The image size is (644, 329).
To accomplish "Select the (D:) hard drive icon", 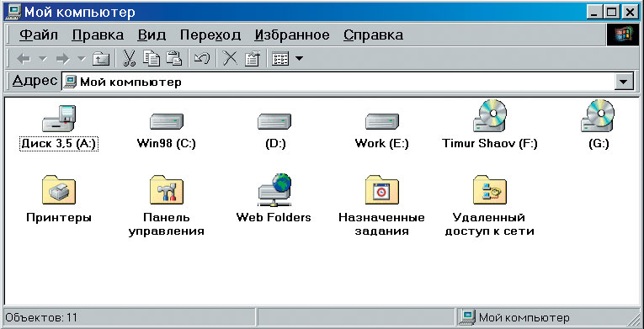I will tap(274, 121).
